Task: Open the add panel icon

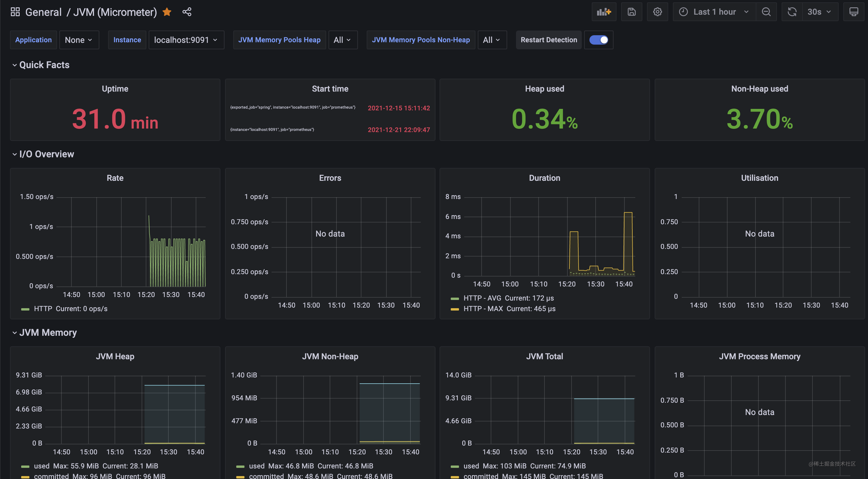Action: tap(604, 11)
